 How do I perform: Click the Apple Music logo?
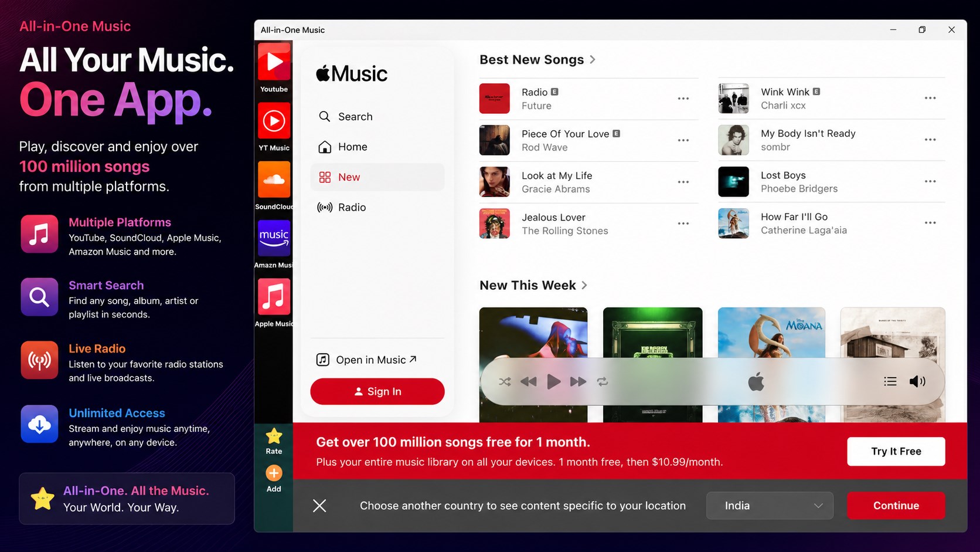352,74
